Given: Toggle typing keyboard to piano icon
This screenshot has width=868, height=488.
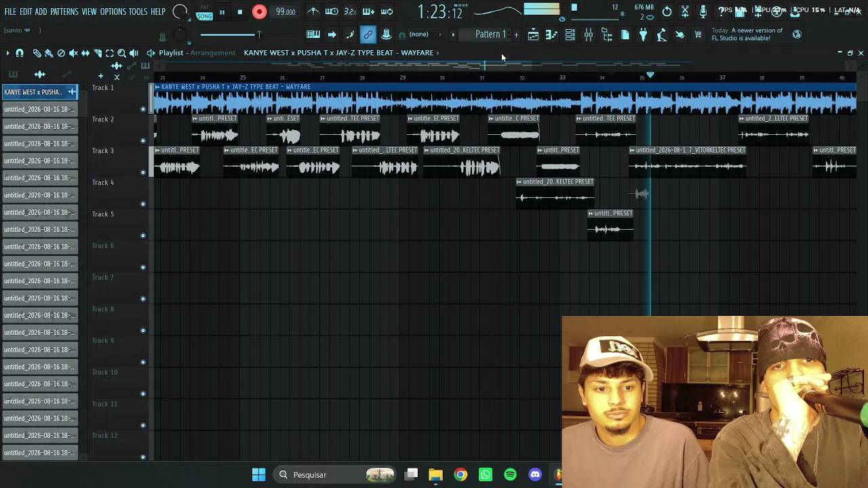Looking at the screenshot, I should click(313, 35).
